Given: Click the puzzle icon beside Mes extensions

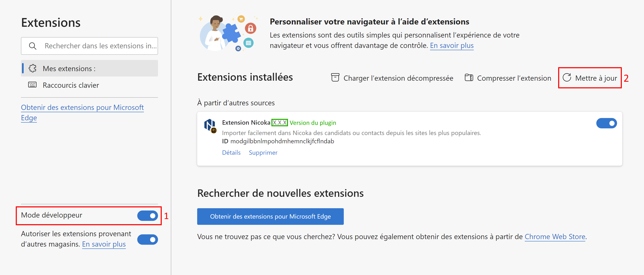Looking at the screenshot, I should tap(33, 68).
